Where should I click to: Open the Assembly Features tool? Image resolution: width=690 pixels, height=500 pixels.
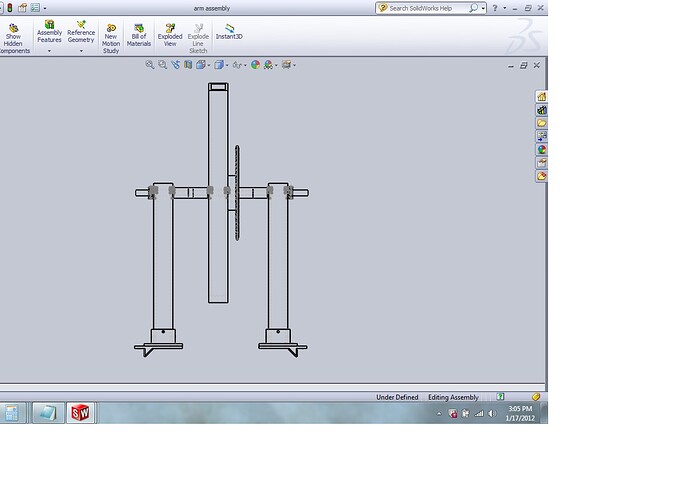pos(49,32)
